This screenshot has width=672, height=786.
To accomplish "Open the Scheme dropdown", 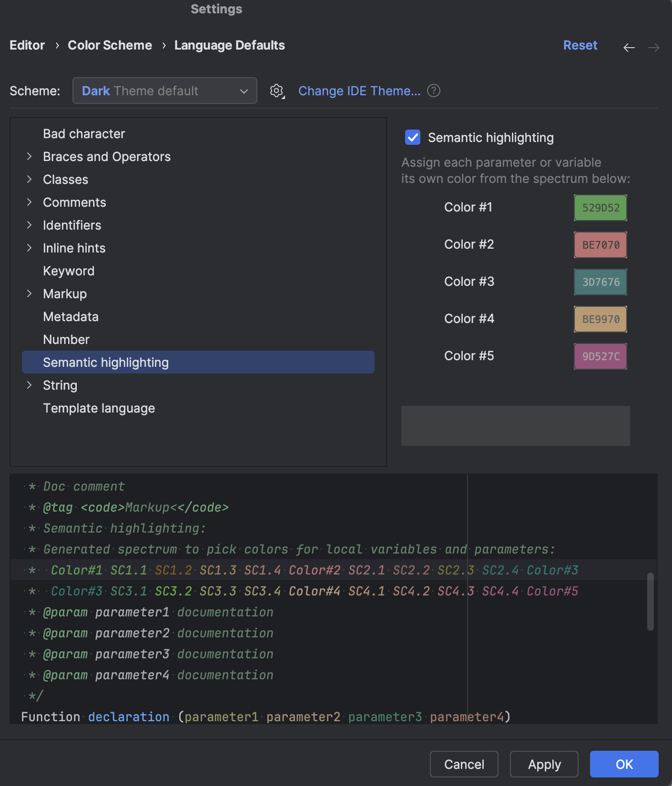I will (x=164, y=91).
